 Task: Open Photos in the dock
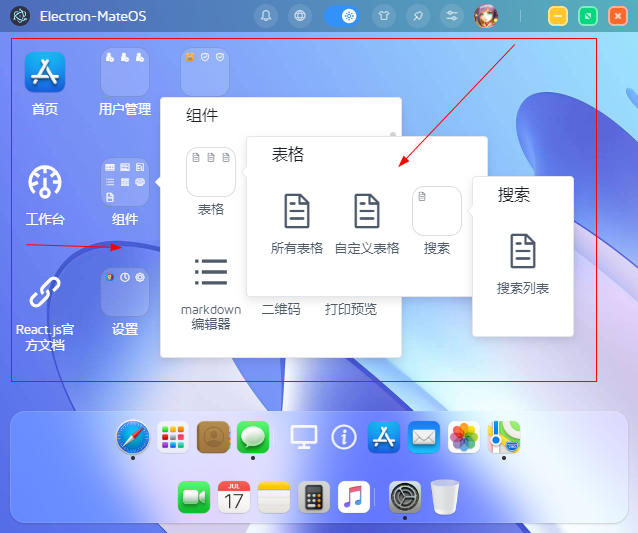click(x=464, y=437)
